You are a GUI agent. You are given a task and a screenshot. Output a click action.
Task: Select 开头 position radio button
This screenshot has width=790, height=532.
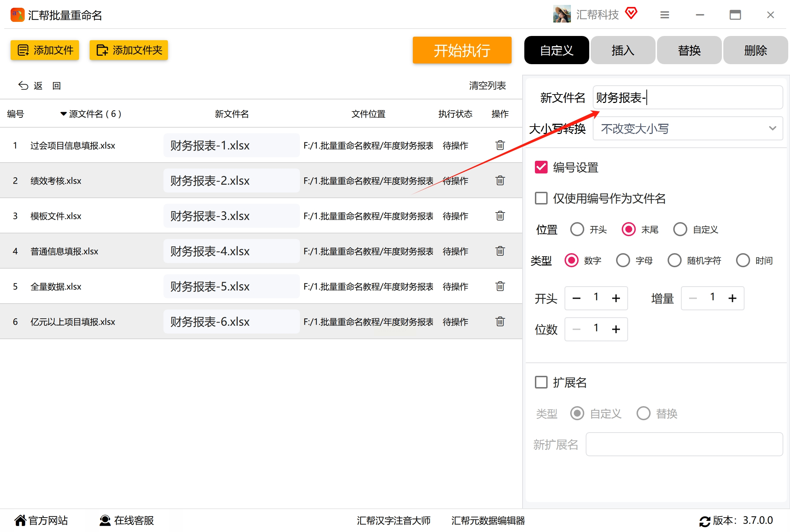(x=577, y=230)
